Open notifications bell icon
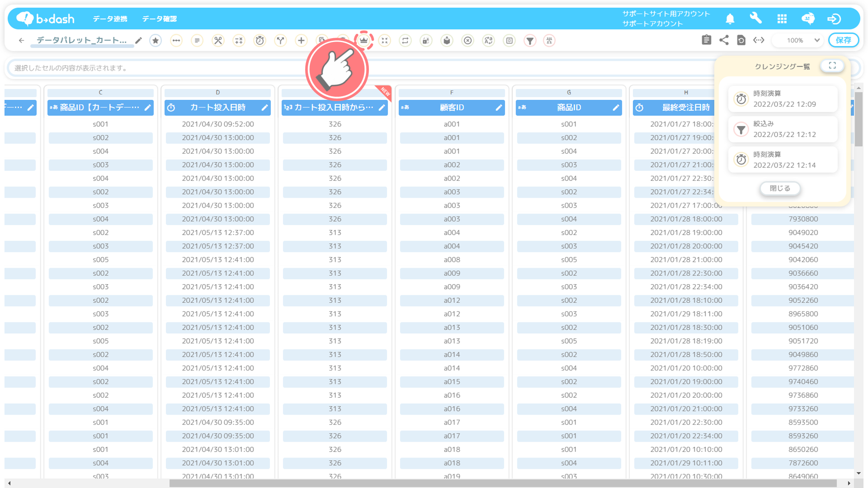This screenshot has height=488, width=868. click(x=730, y=19)
